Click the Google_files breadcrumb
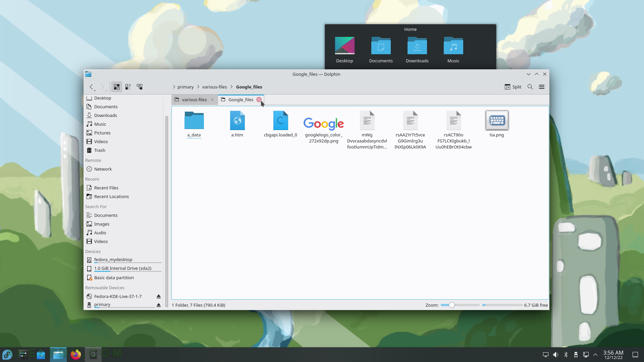Image resolution: width=644 pixels, height=362 pixels. pyautogui.click(x=249, y=87)
